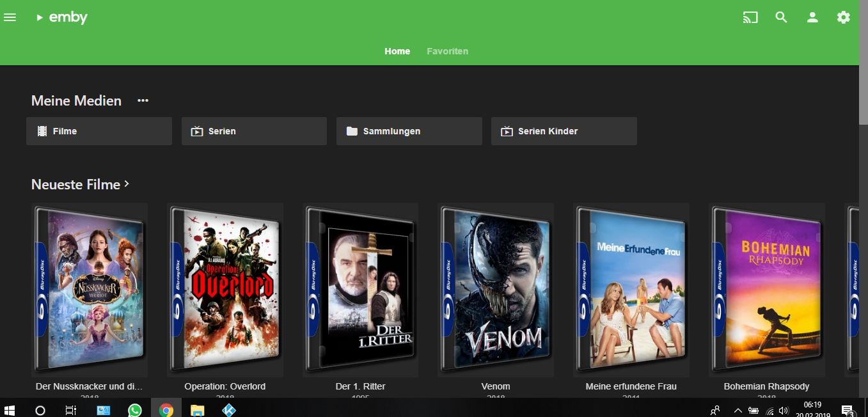Open the Serien library
The height and width of the screenshot is (417, 868).
click(254, 131)
